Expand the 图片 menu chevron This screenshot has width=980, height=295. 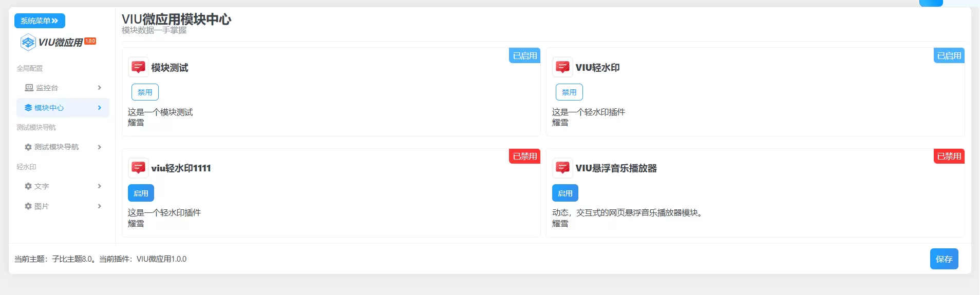[100, 206]
